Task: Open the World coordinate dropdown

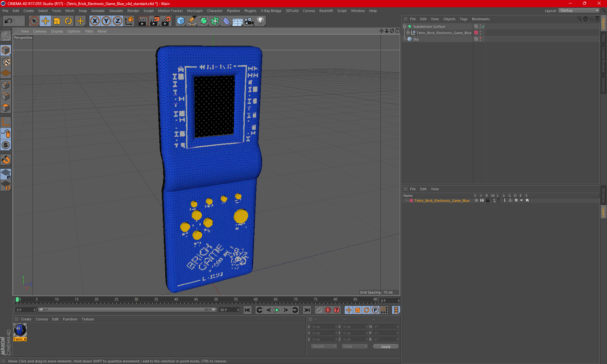Action: tap(324, 347)
